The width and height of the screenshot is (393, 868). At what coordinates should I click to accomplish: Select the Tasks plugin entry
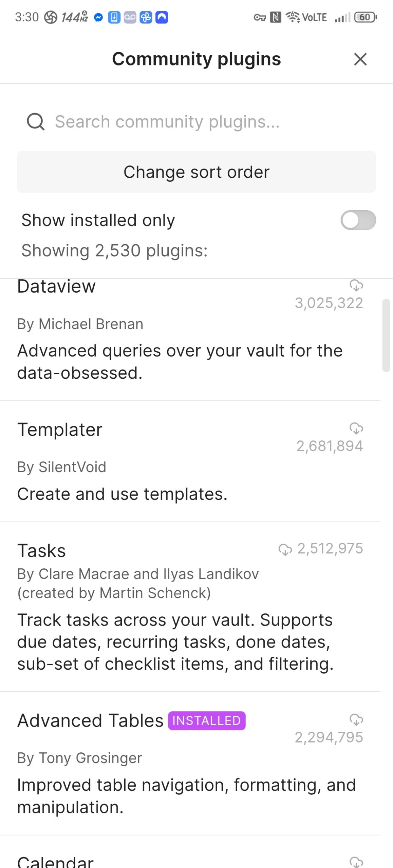41,551
